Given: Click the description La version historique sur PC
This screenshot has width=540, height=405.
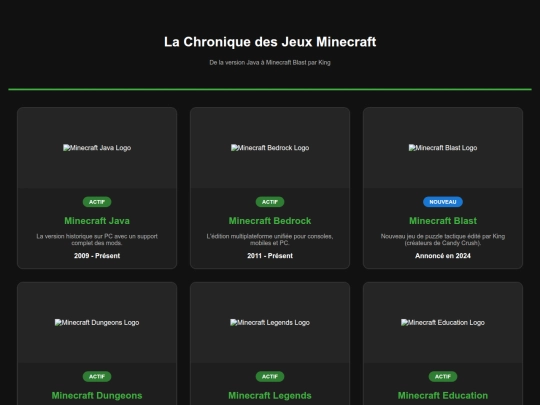Looking at the screenshot, I should click(x=97, y=240).
